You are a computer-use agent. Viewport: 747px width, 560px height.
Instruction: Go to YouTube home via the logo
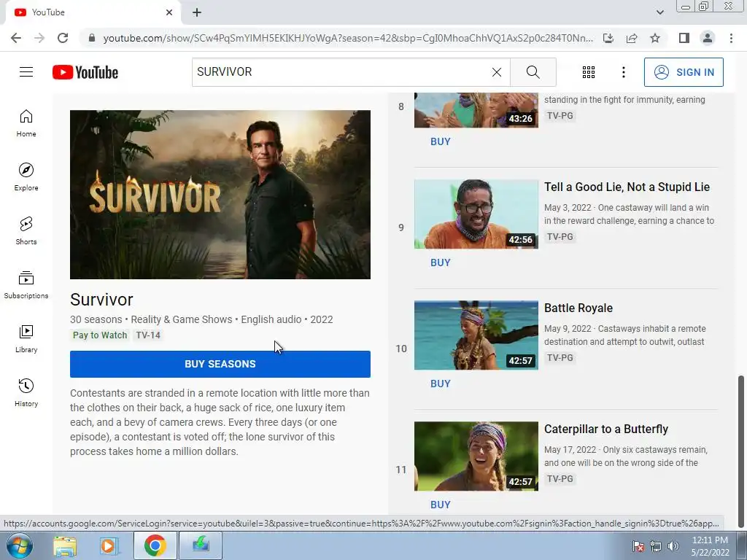click(x=85, y=72)
